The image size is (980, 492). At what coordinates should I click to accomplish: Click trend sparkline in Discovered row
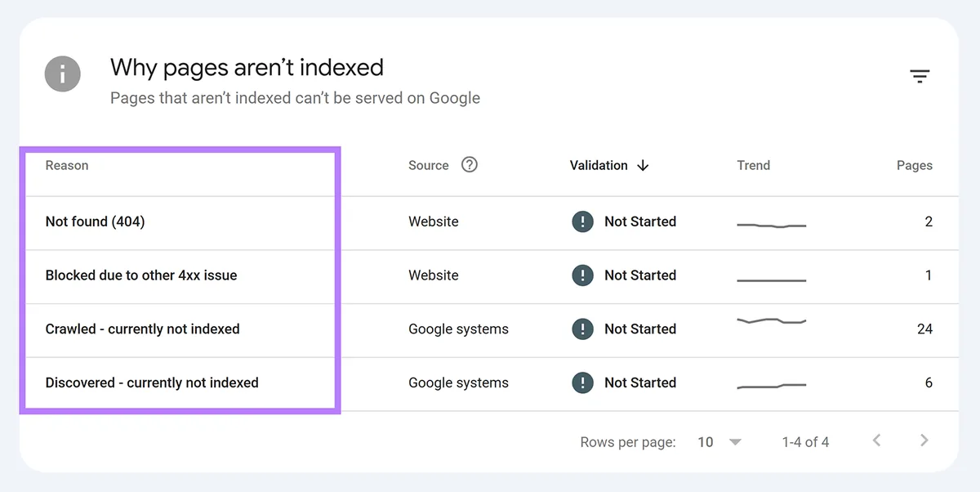772,386
